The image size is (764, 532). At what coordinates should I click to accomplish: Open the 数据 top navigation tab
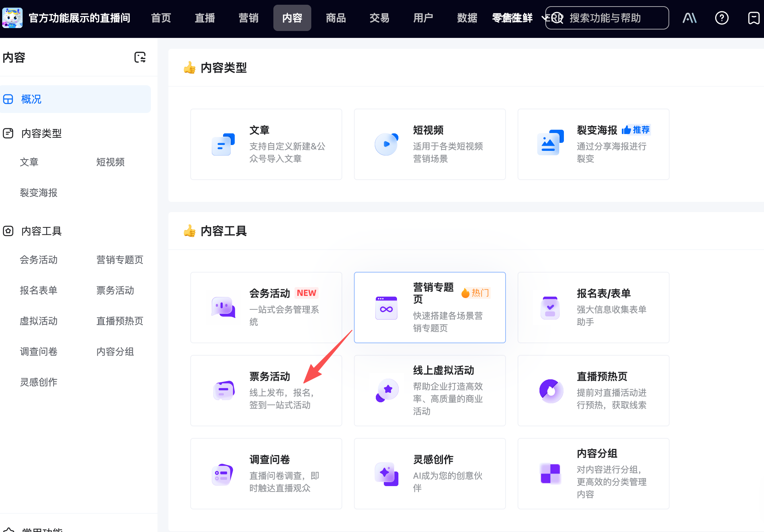click(467, 18)
